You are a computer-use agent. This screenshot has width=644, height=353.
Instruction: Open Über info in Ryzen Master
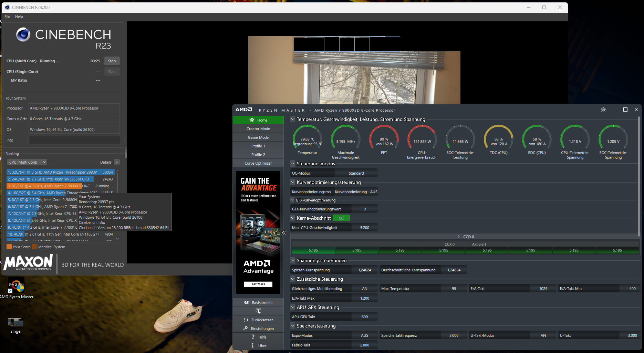coord(258,346)
